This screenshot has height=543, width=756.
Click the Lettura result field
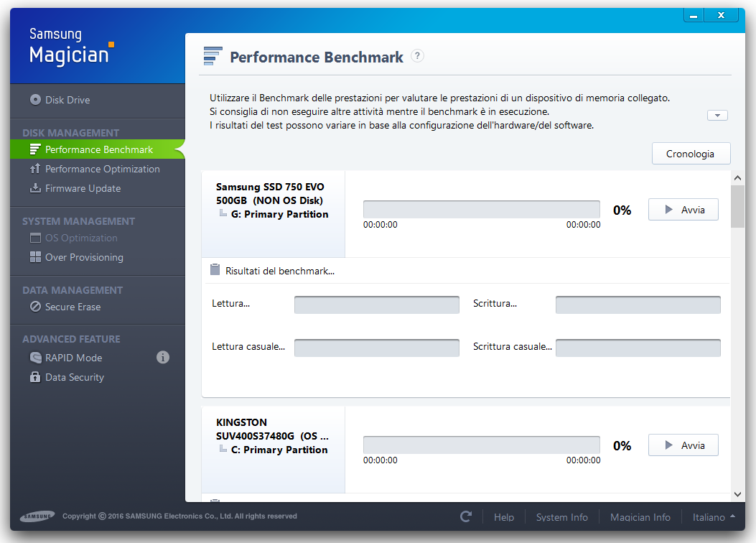pyautogui.click(x=376, y=305)
